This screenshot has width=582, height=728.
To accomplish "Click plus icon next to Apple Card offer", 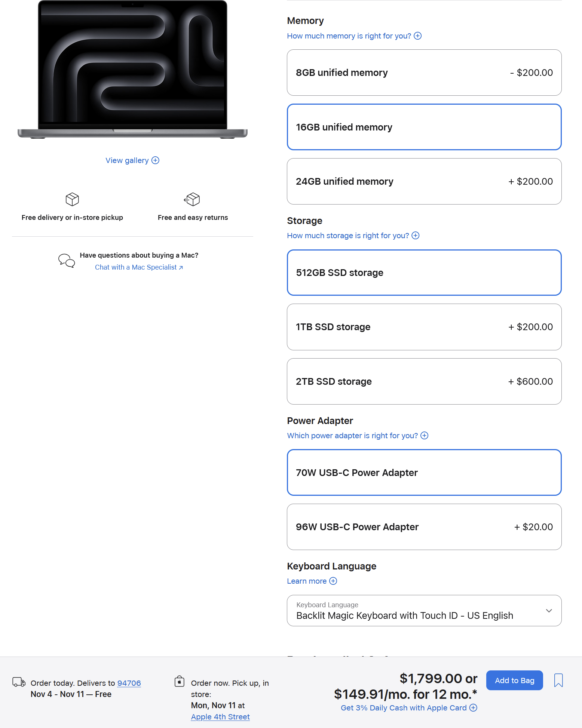I will (x=473, y=708).
